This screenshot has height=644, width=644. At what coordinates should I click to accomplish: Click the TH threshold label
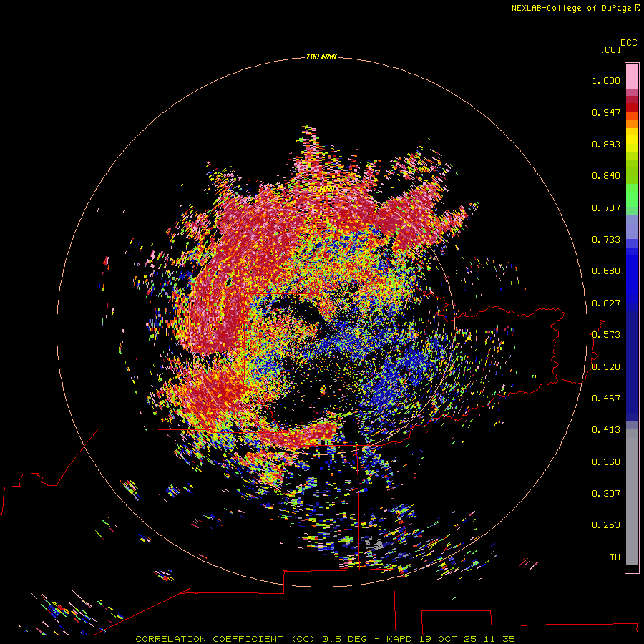[615, 557]
